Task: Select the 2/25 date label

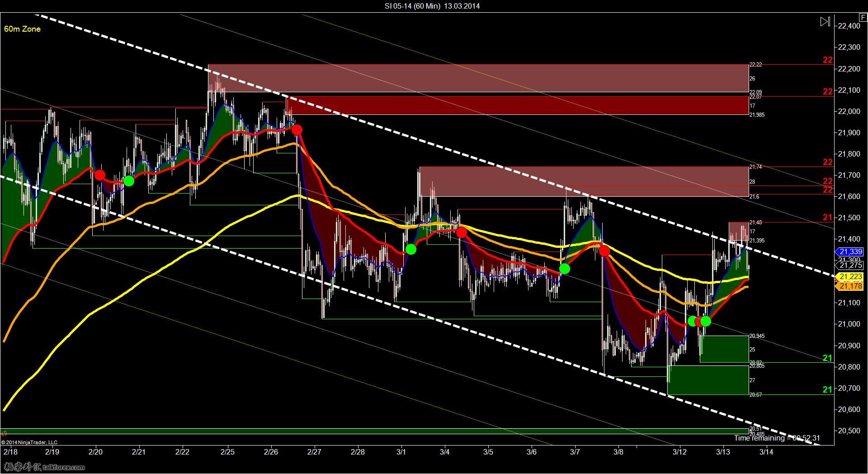Action: pyautogui.click(x=227, y=452)
